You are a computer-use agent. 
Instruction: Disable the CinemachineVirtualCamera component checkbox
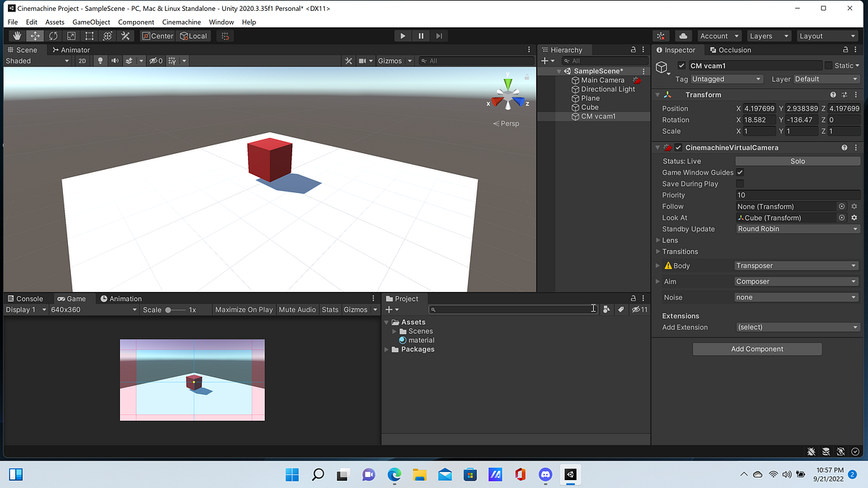coord(678,147)
